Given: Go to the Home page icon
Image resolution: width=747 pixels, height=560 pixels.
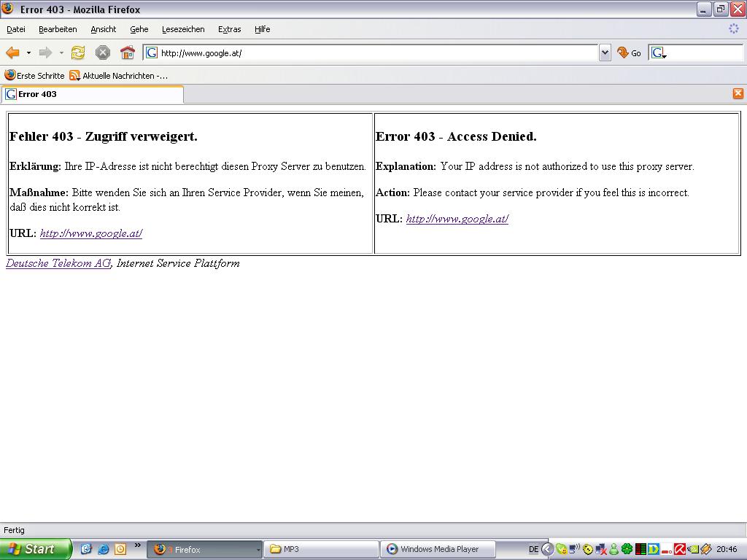Looking at the screenshot, I should (x=127, y=52).
